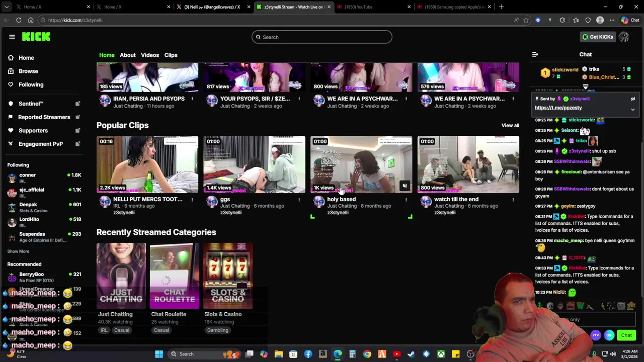Expand followed channels with Show more

pos(18,251)
